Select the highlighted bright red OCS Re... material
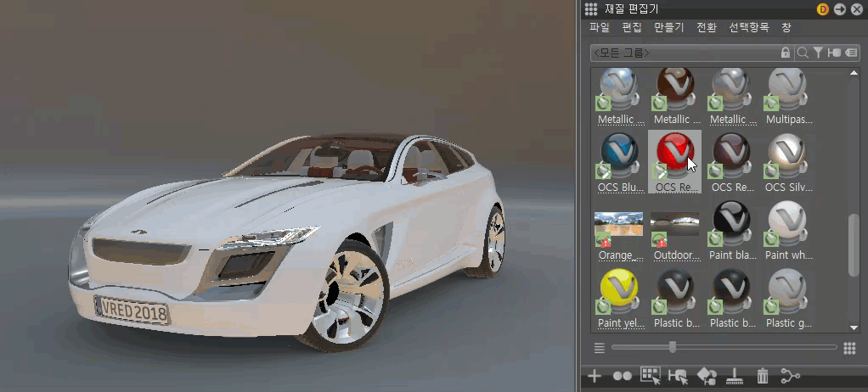 [x=675, y=161]
